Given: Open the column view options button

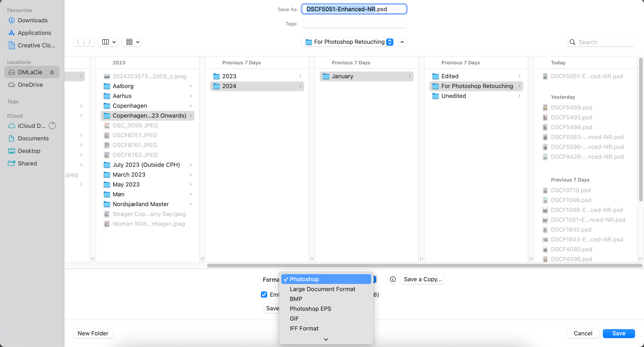Looking at the screenshot, I should [x=108, y=42].
